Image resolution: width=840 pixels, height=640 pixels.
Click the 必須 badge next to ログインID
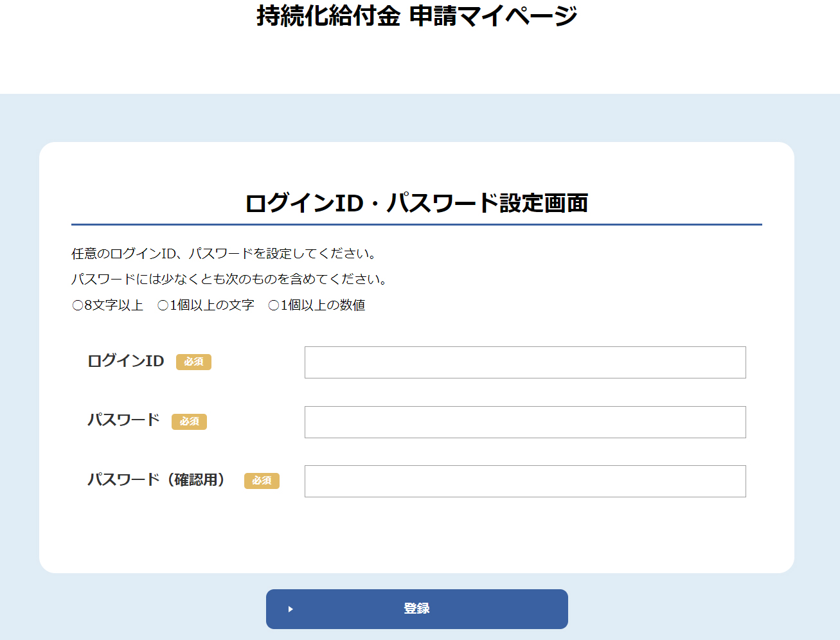point(193,362)
